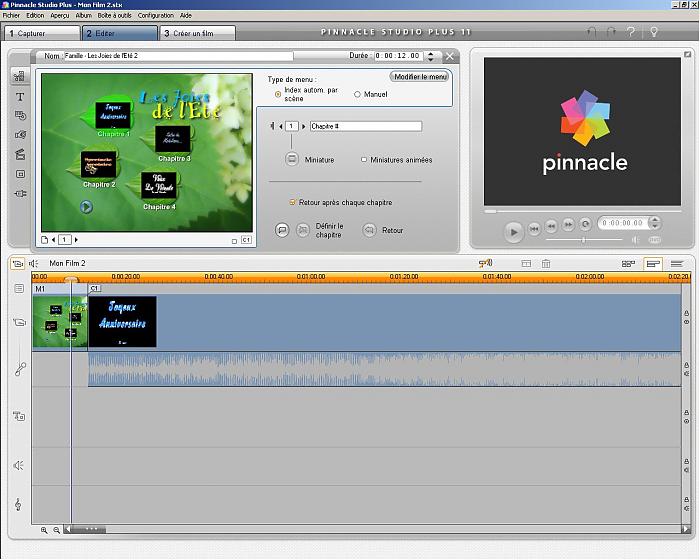Open the Fichier menu
The image size is (700, 560).
click(11, 15)
